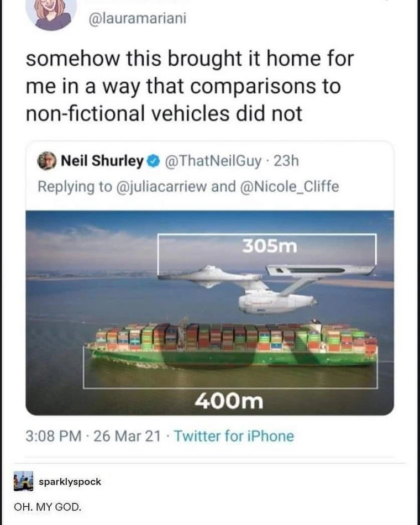Click the 305m label in the image

(269, 246)
